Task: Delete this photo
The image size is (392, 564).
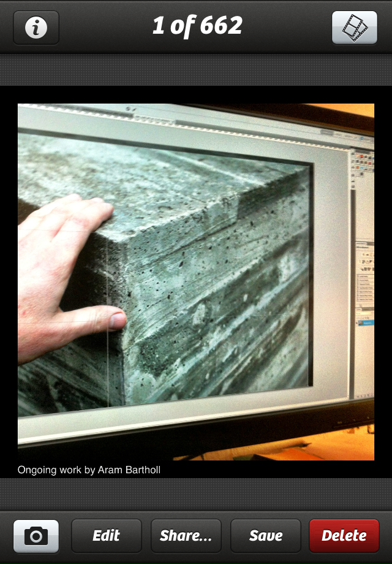Action: pyautogui.click(x=344, y=536)
